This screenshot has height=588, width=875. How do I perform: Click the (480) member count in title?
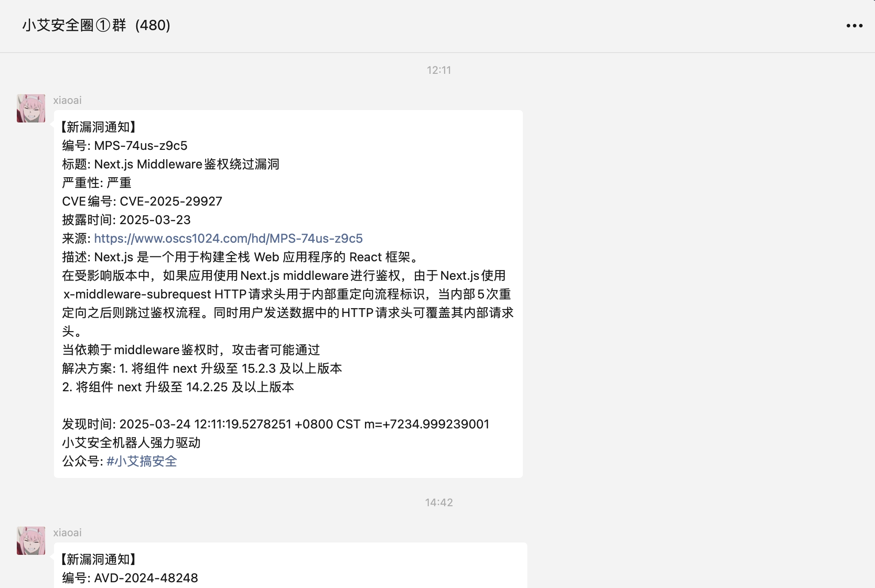tap(153, 25)
